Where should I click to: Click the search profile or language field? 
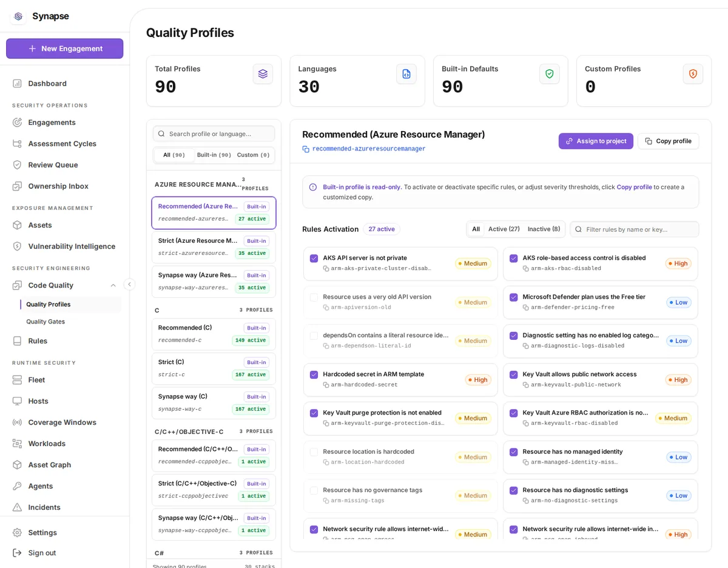[214, 134]
